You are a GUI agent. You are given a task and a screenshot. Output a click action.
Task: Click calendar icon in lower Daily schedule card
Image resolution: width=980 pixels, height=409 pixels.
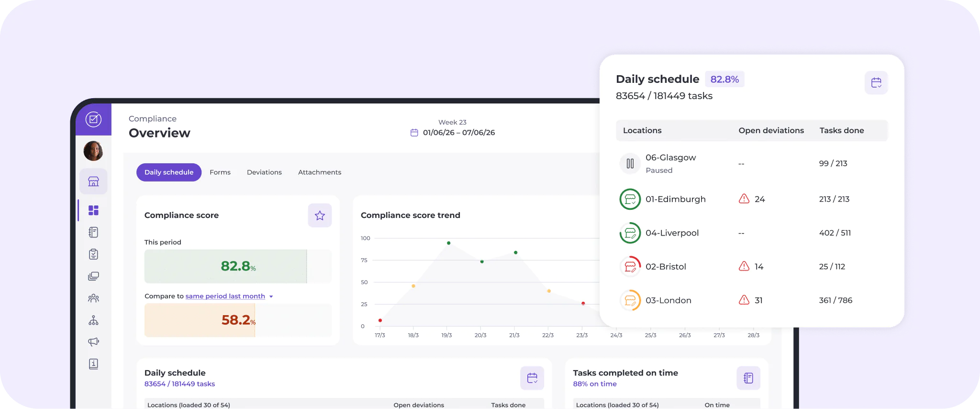pos(532,378)
